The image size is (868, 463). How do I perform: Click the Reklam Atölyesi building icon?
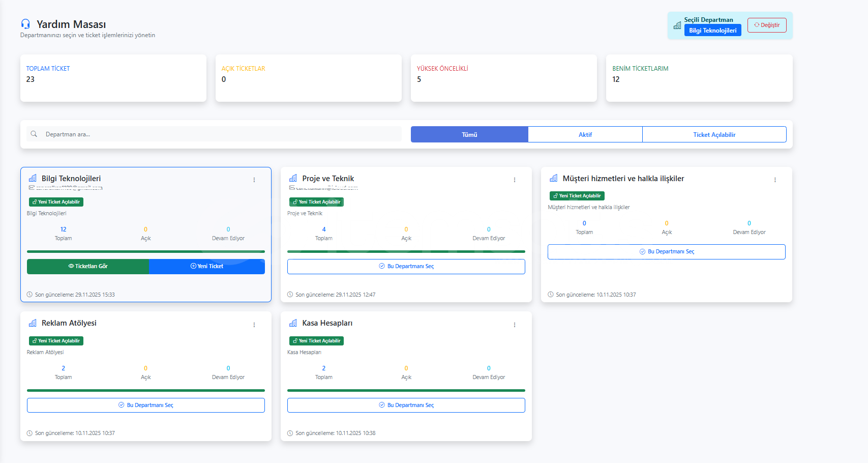(33, 323)
